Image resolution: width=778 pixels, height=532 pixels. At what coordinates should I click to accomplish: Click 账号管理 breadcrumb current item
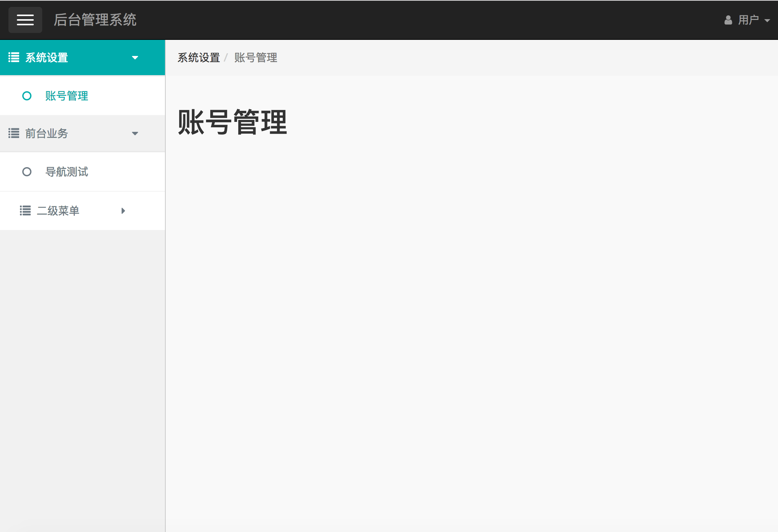[x=255, y=58]
